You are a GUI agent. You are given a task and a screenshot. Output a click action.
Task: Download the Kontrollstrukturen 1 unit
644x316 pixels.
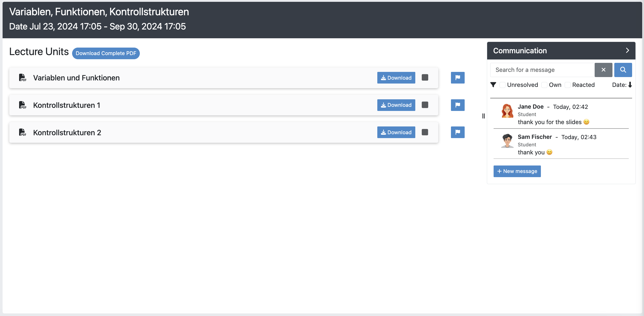point(396,105)
